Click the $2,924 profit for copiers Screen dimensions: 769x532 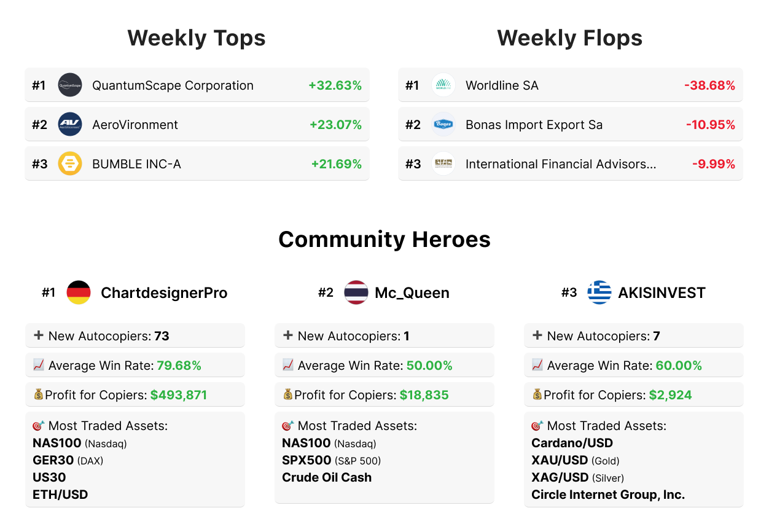[671, 395]
